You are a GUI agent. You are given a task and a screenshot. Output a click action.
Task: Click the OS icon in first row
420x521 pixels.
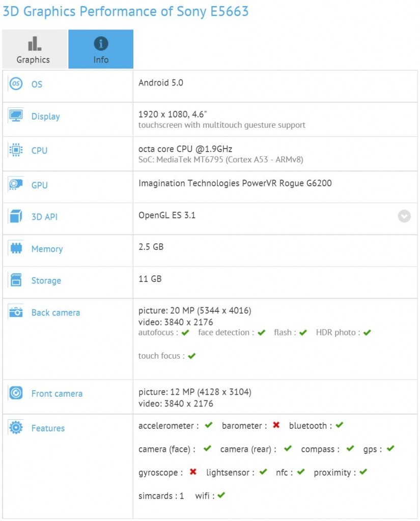(16, 84)
